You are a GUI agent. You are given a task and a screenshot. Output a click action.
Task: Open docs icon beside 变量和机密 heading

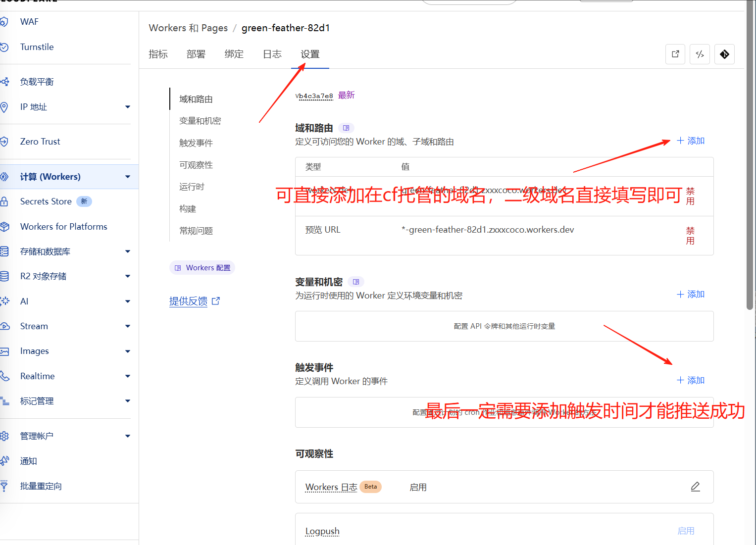[x=356, y=282]
